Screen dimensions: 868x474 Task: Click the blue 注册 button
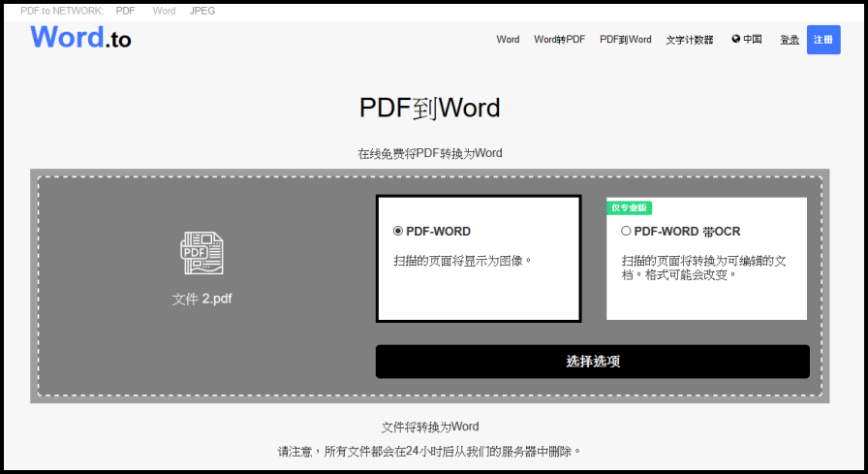point(823,40)
